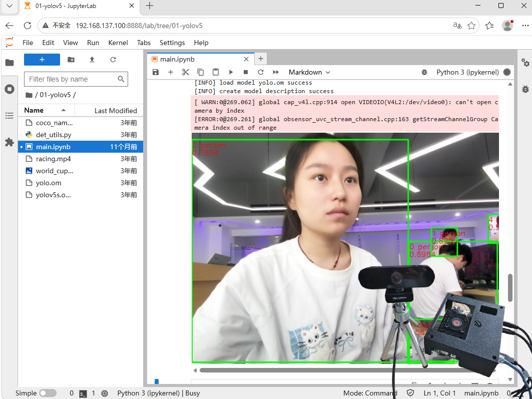Create a new folder

coord(71,60)
